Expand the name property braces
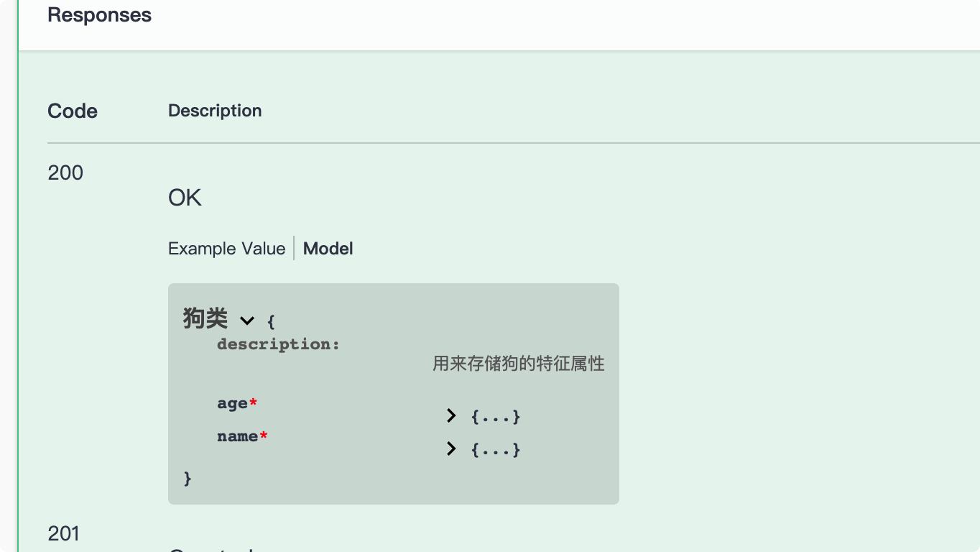 point(496,449)
